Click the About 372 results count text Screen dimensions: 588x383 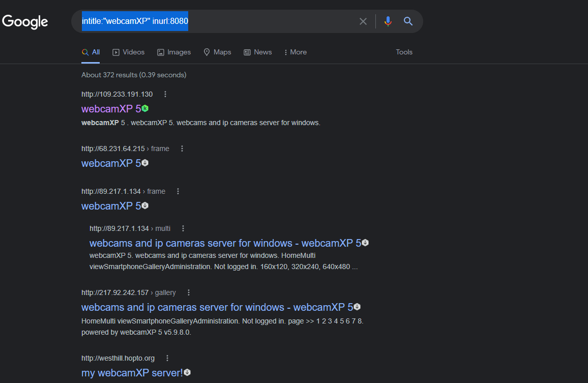pos(134,75)
